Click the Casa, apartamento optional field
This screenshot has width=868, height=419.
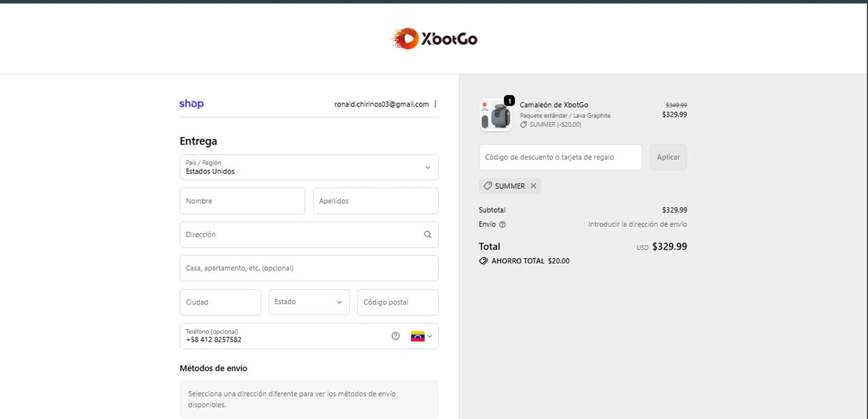click(309, 268)
